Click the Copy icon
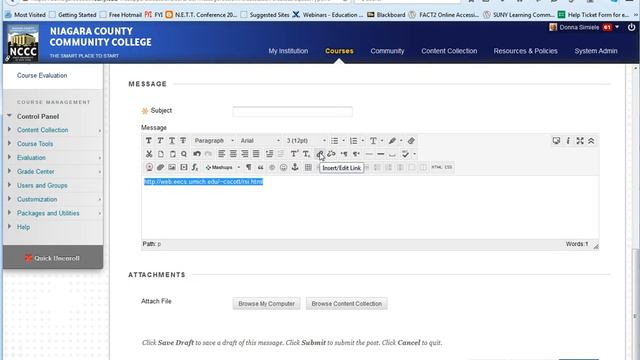Screen dimensions: 640x360 160,154
